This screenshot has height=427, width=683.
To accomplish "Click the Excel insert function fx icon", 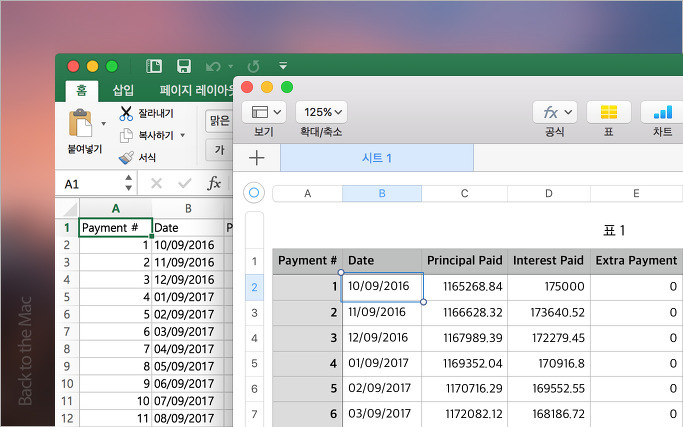I will point(214,183).
